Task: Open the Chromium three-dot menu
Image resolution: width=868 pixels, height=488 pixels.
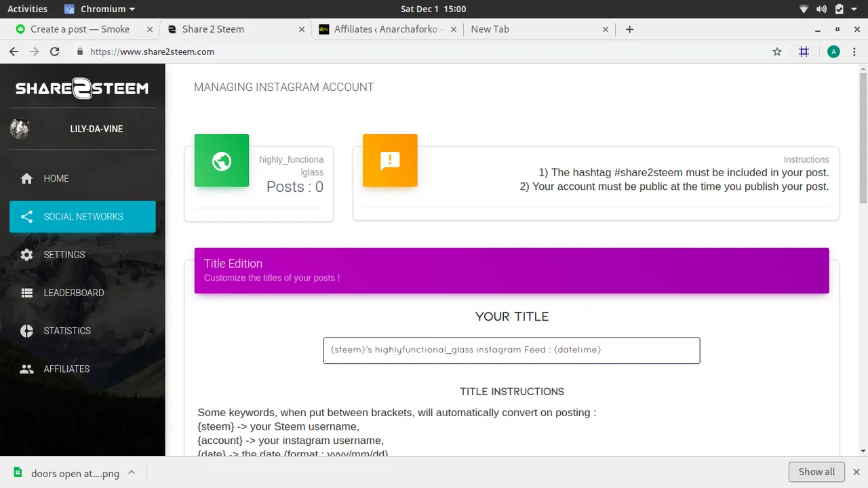Action: pyautogui.click(x=854, y=52)
